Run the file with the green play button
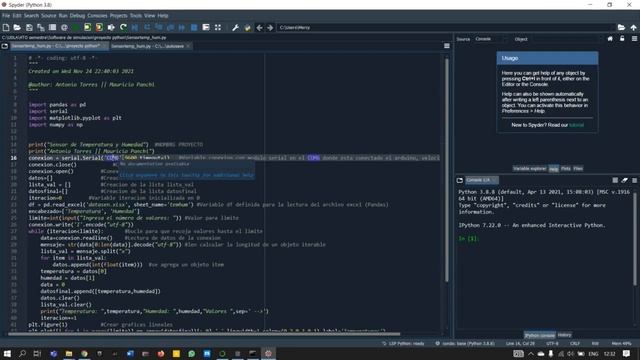This screenshot has width=640, height=360. [x=76, y=27]
